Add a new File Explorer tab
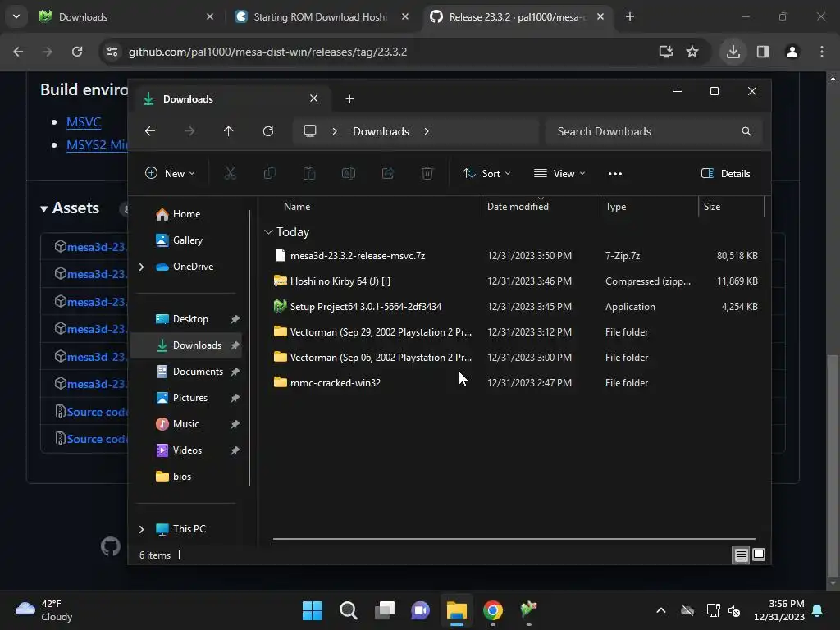The width and height of the screenshot is (840, 630). pos(349,98)
